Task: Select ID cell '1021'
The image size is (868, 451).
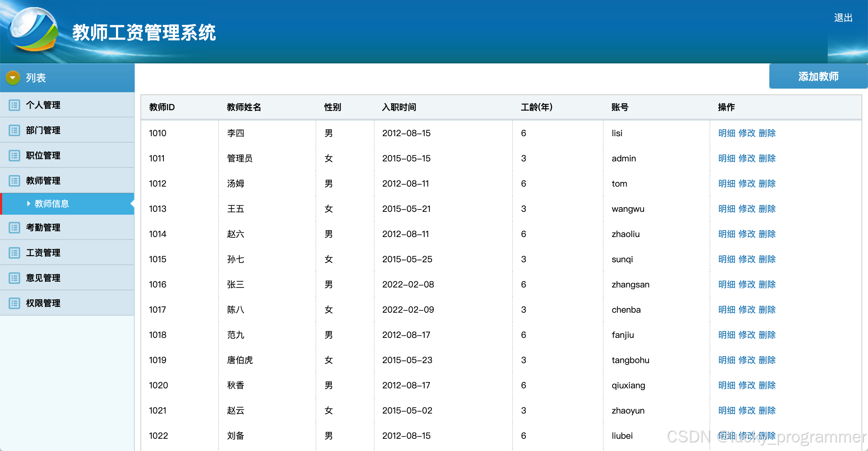Action: [158, 411]
